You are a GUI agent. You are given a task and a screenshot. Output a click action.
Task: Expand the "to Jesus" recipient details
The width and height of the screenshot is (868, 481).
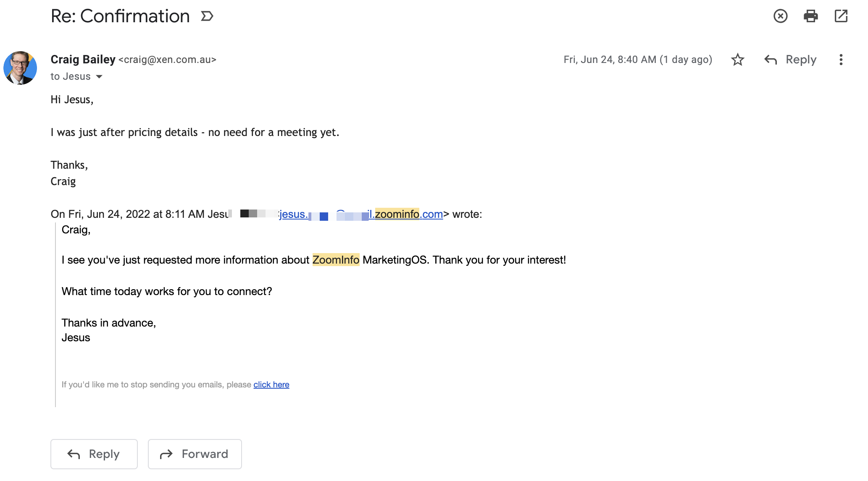click(x=99, y=77)
